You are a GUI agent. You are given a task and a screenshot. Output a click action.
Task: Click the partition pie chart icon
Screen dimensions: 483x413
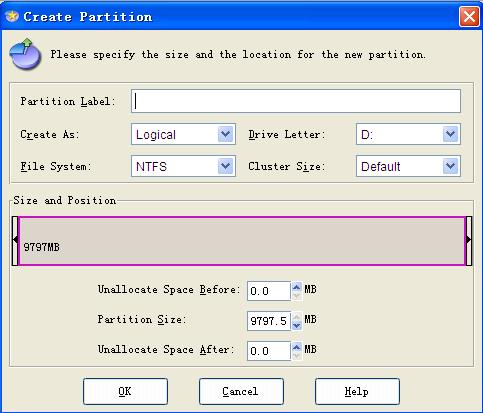point(25,54)
